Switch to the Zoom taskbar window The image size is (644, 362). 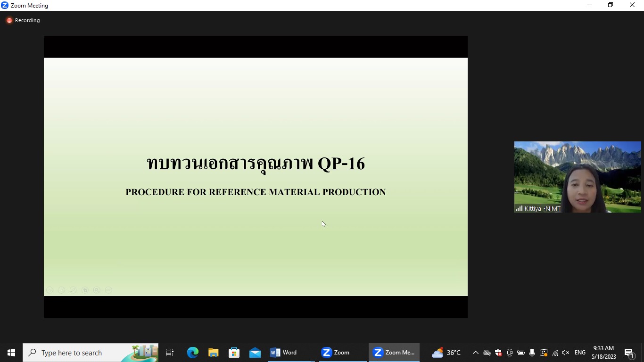tap(336, 353)
